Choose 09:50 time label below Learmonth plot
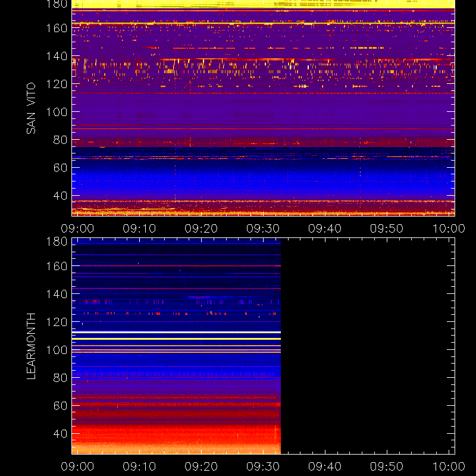 pyautogui.click(x=387, y=466)
